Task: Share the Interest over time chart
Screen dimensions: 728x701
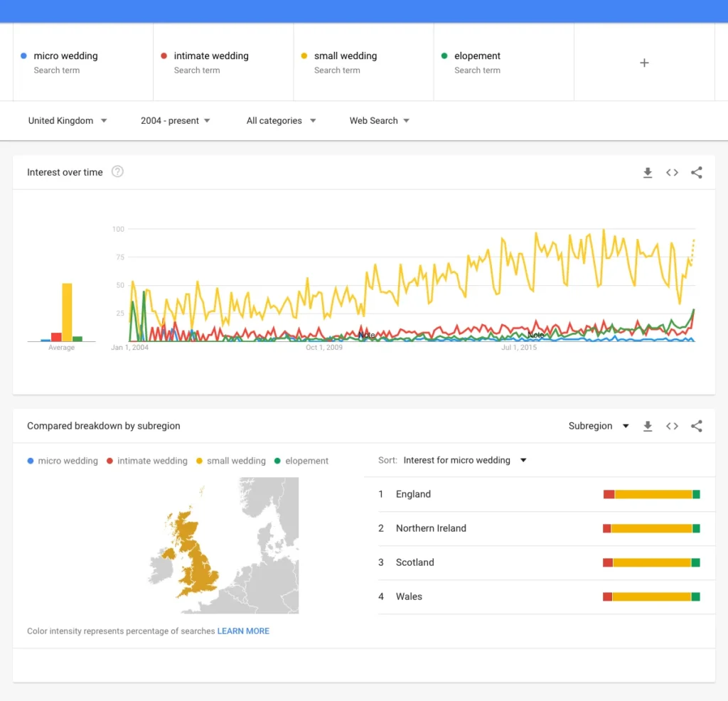Action: click(697, 173)
